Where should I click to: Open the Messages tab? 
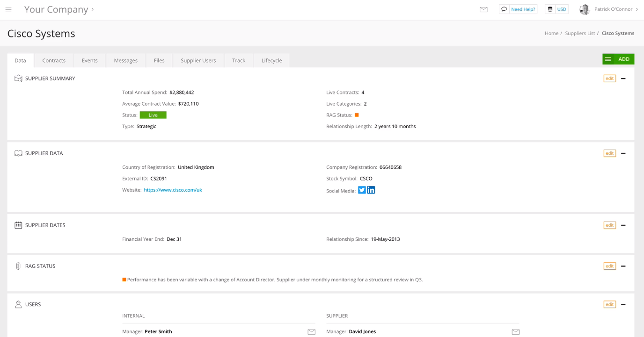[x=125, y=60]
